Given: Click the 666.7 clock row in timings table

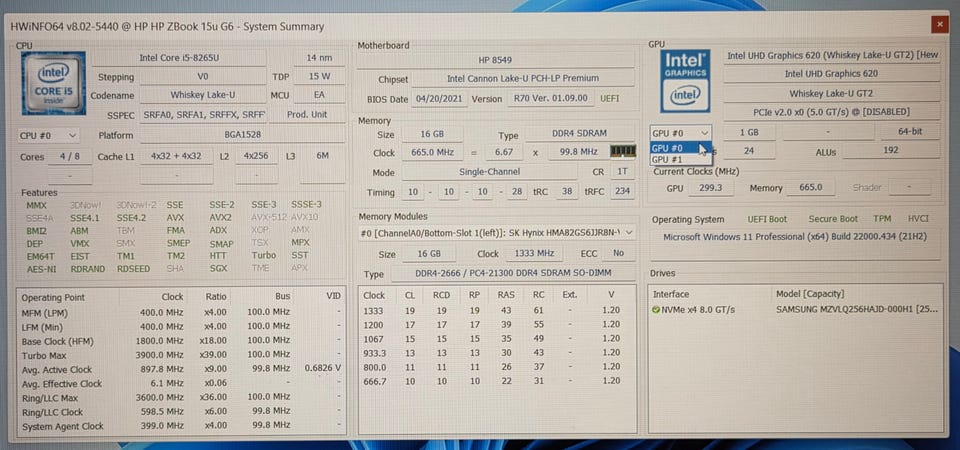Looking at the screenshot, I should [x=496, y=381].
